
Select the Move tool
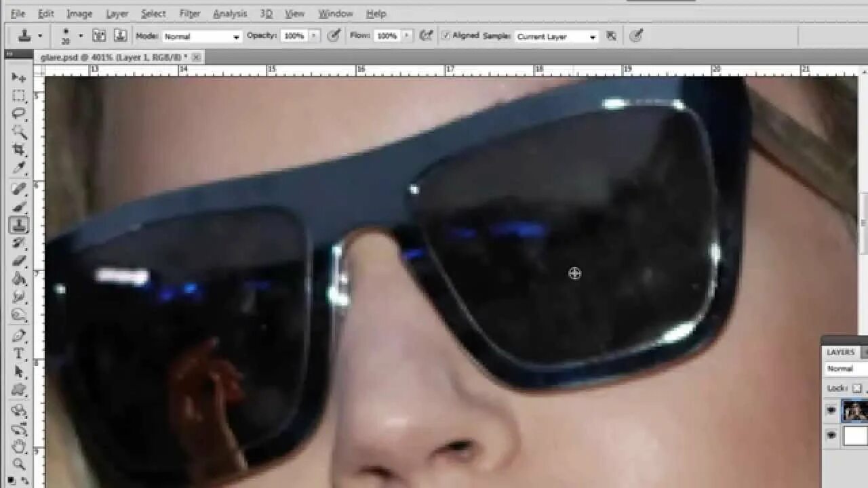19,77
